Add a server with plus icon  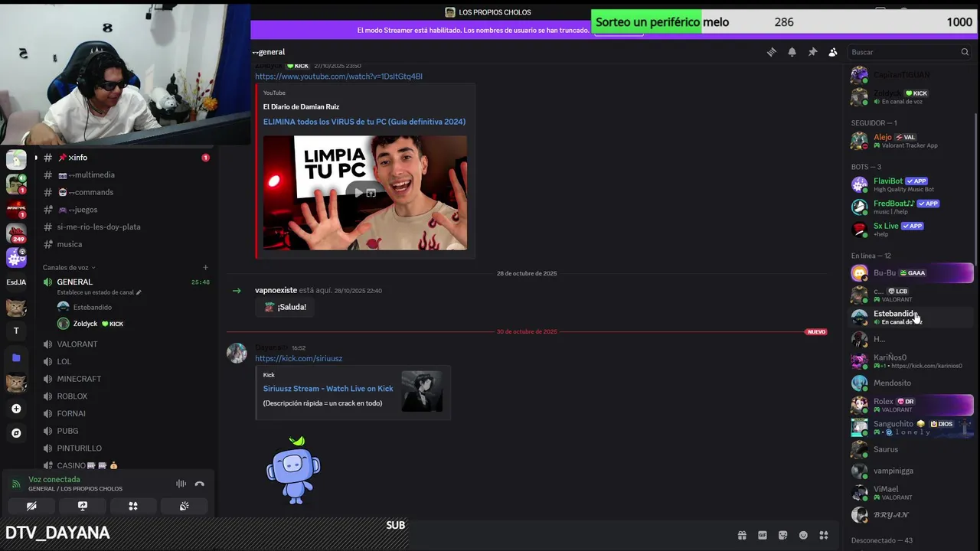[16, 409]
